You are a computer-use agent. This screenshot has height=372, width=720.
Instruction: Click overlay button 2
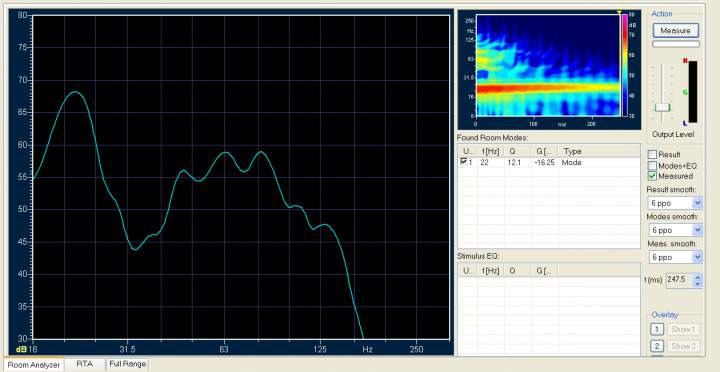tap(657, 346)
